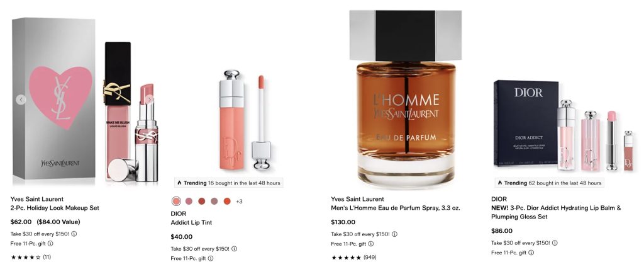
Task: Select the third brick red lip tint swatch
Action: point(202,201)
